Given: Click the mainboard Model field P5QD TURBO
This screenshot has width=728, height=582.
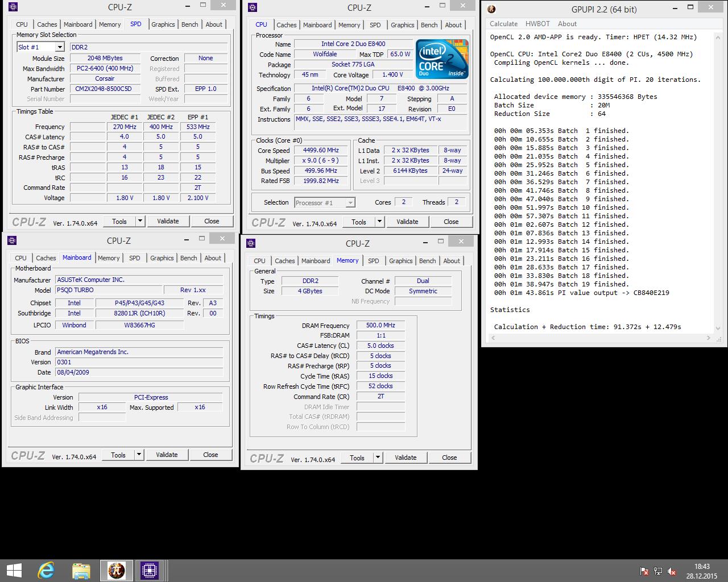Looking at the screenshot, I should (x=109, y=290).
